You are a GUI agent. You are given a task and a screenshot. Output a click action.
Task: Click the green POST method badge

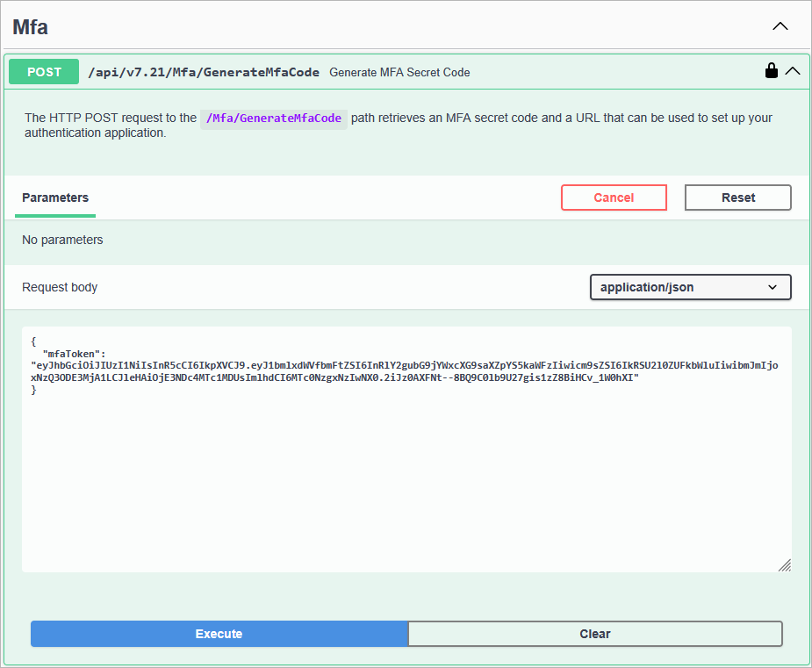43,71
